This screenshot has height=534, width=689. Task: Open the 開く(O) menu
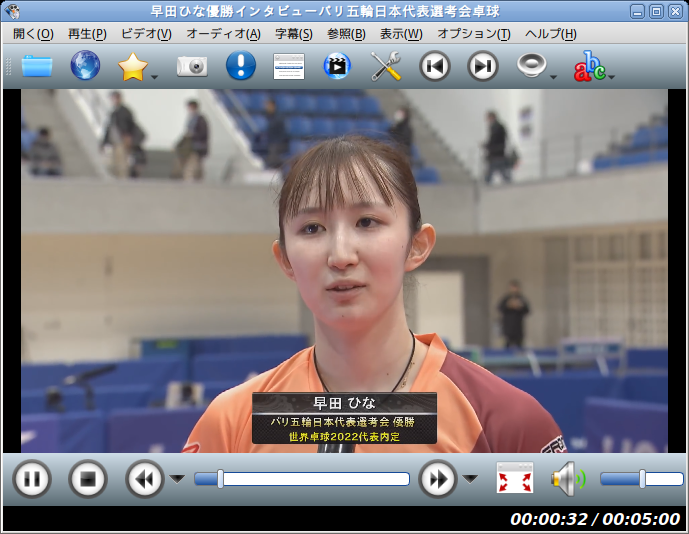33,34
